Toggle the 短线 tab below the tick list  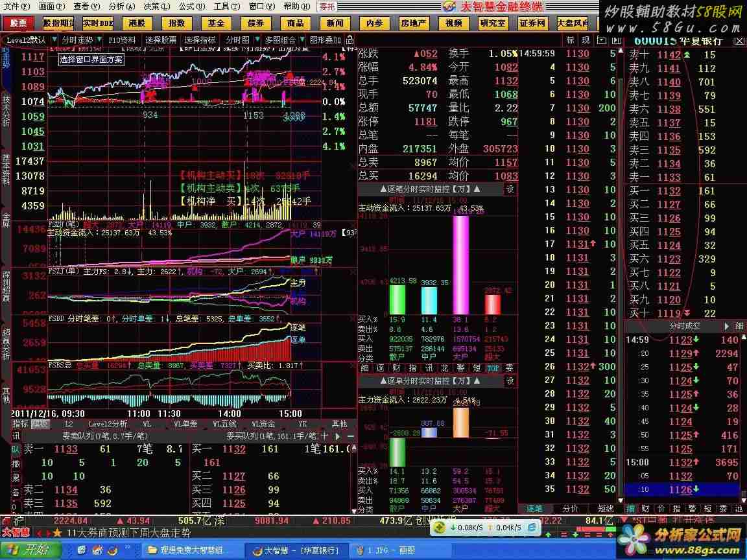[606, 509]
